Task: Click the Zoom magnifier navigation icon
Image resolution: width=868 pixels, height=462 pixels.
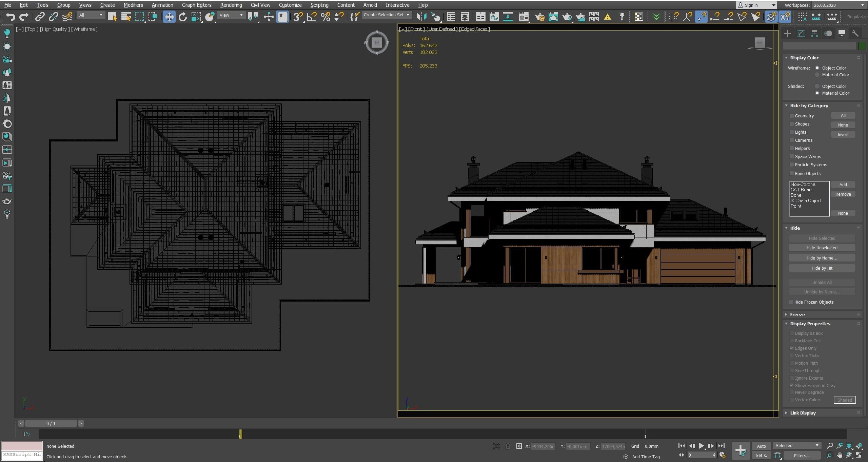Action: [x=830, y=446]
